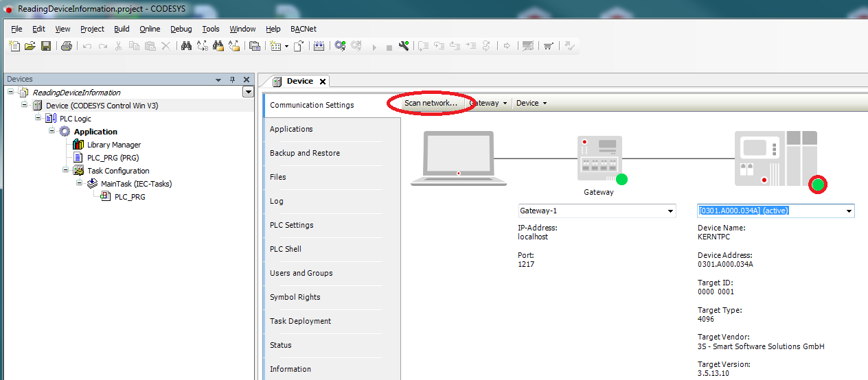Click the Library Manager books icon
The height and width of the screenshot is (380, 868).
point(78,145)
